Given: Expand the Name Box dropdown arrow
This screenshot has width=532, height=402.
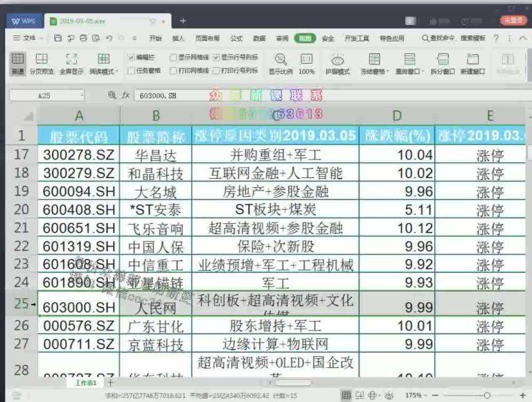Looking at the screenshot, I should pyautogui.click(x=82, y=96).
